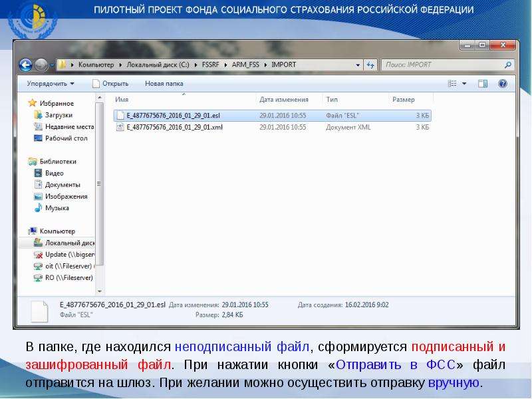Viewport: 532px width, 399px height.
Task: Open the Музыка library
Action: [57, 208]
